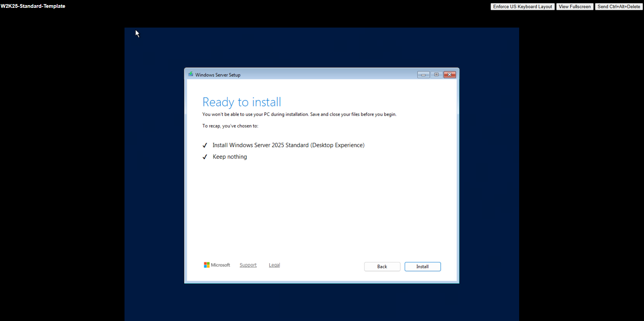The image size is (644, 321).
Task: Select the 'Keep nothing' recap line
Action: (230, 157)
